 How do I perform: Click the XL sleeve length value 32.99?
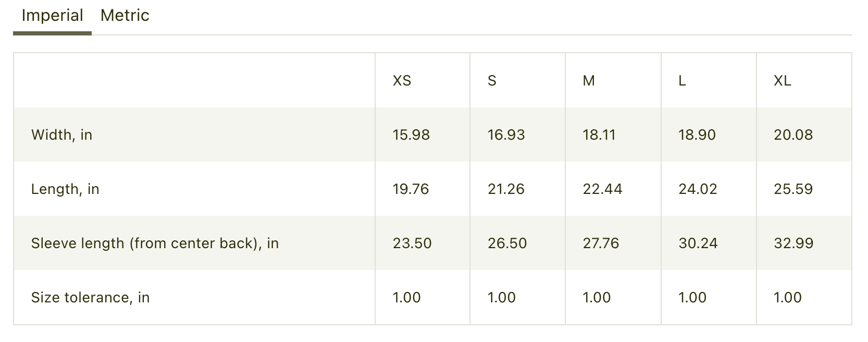coord(793,243)
